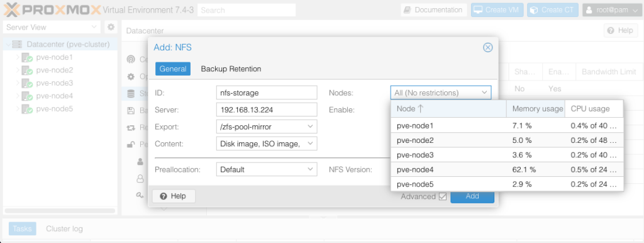Click the Create CT button

(553, 10)
